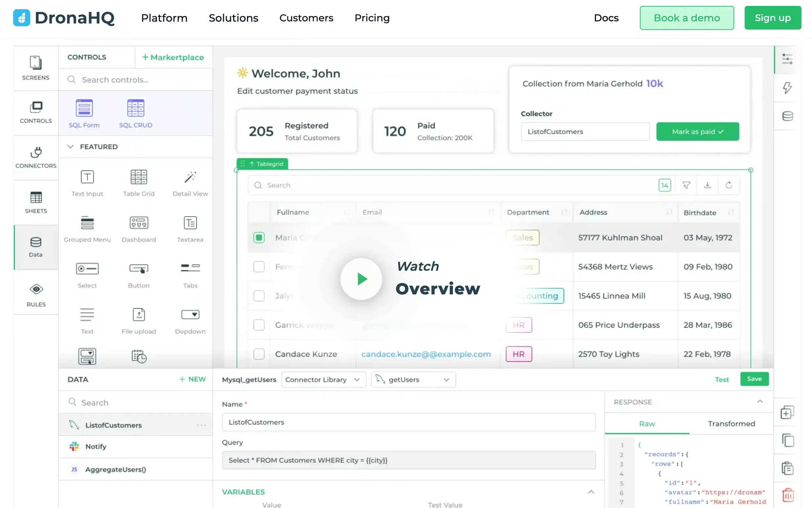The image size is (812, 508).
Task: Switch to the Transformed response tab
Action: click(x=731, y=424)
